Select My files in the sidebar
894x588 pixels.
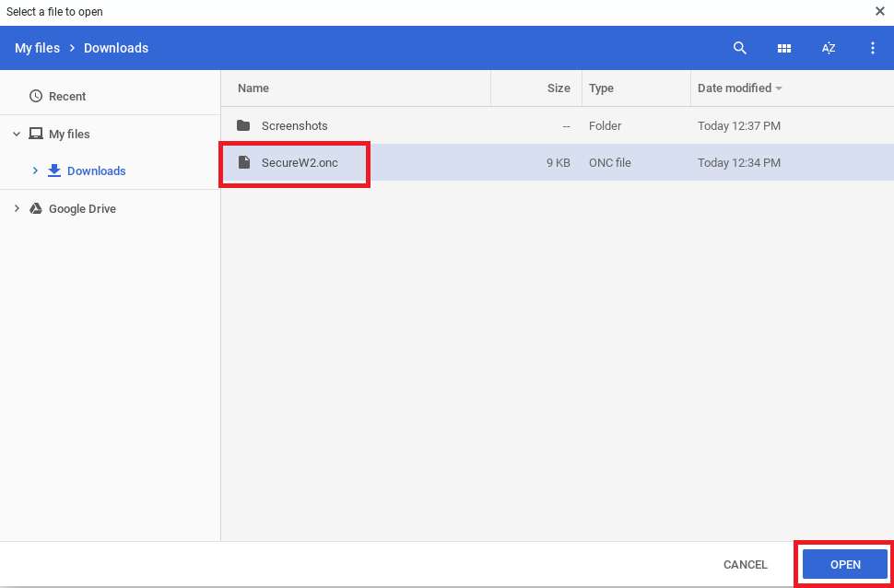[x=69, y=134]
